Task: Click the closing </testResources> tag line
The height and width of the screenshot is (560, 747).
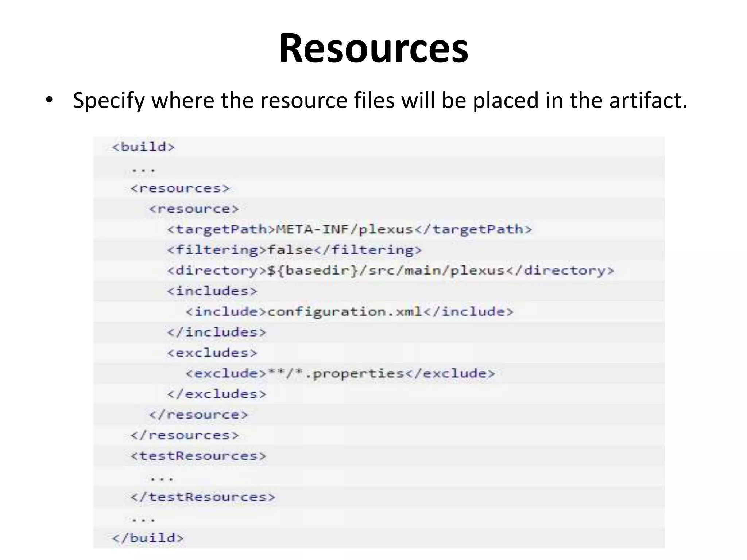Action: point(203,497)
